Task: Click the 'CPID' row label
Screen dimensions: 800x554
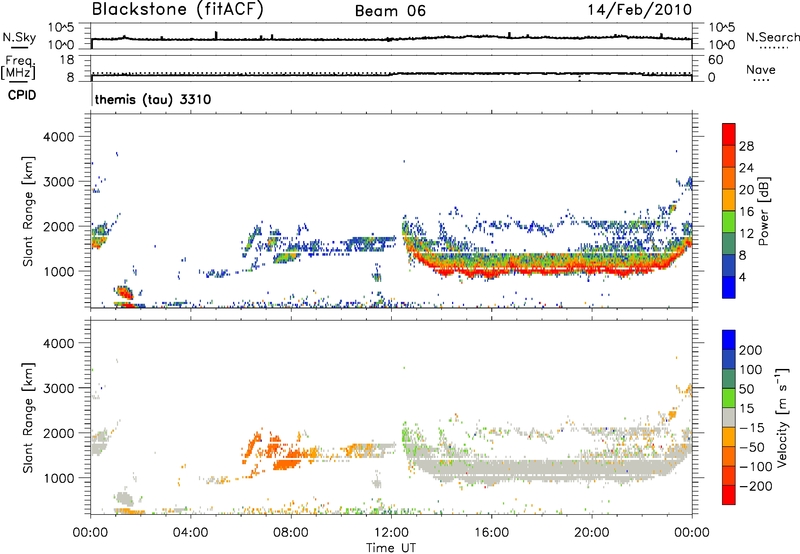Action: [22, 95]
